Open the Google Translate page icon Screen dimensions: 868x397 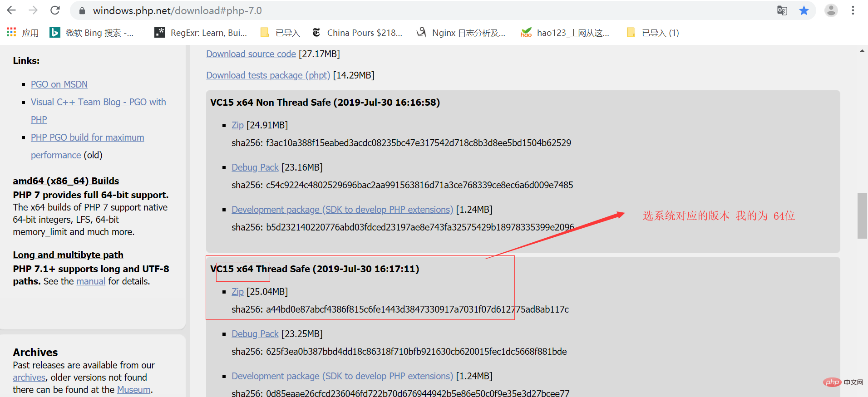782,10
